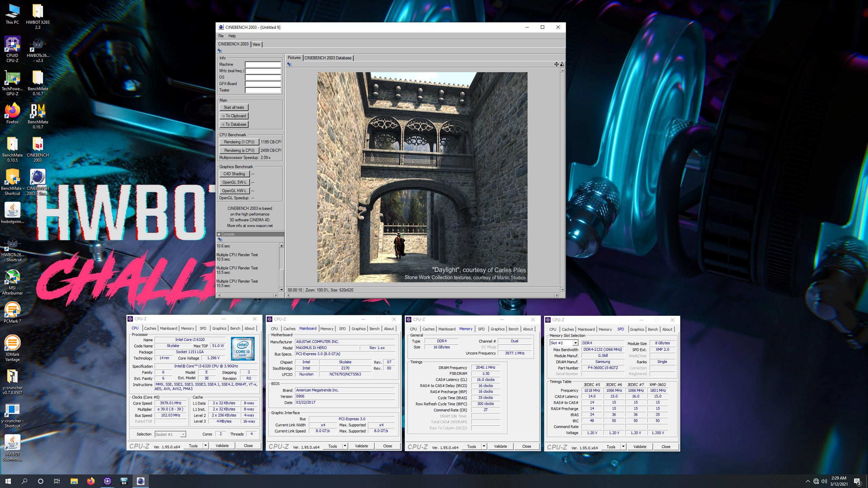Expand Tools dropdown arrow in CPU-Z Mainboard window

coord(345,446)
